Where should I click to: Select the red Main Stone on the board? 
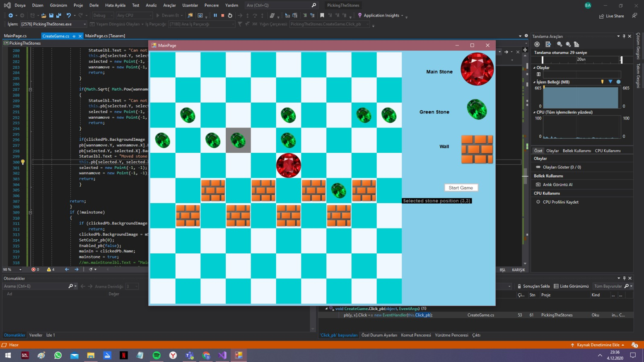pyautogui.click(x=288, y=165)
